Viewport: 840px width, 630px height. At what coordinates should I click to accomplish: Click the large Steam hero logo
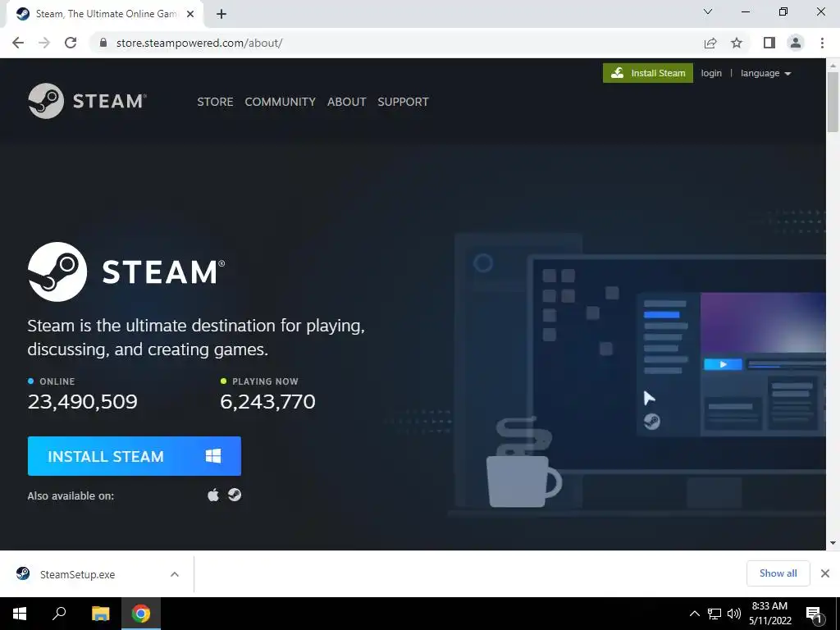tap(126, 272)
